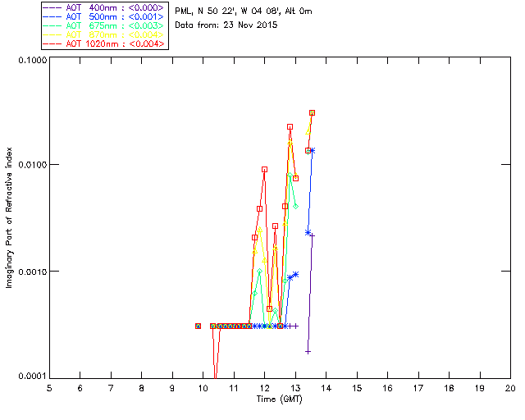Click x-axis tick label 11
The width and height of the screenshot is (525, 420).
coord(234,389)
